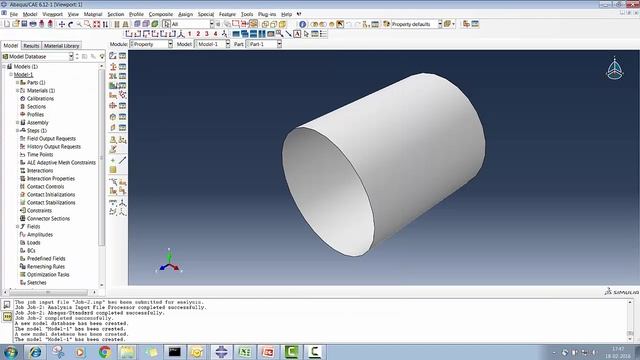The width and height of the screenshot is (640, 360).
Task: Expand the Assembly tree node
Action: tap(18, 122)
